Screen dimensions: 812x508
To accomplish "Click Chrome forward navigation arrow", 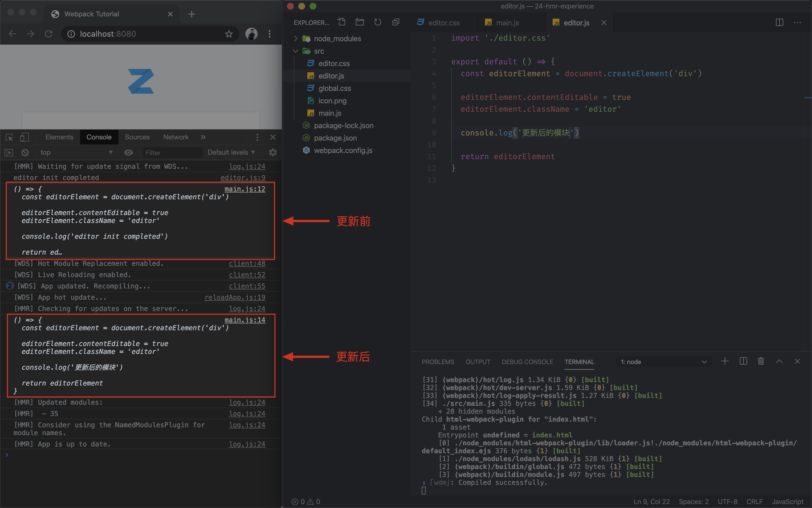I will click(x=30, y=34).
